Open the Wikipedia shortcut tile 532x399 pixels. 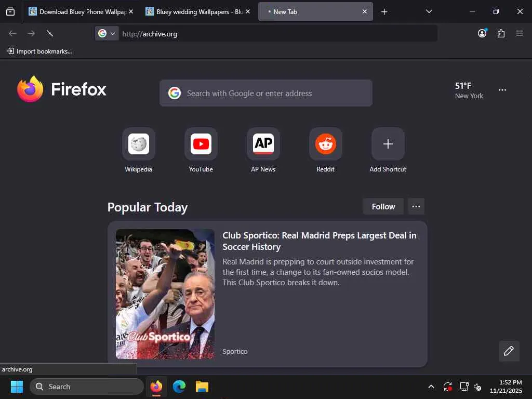138,144
